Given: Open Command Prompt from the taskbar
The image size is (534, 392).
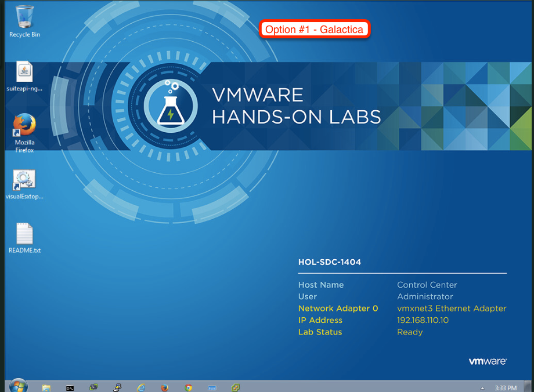Looking at the screenshot, I should point(70,387).
